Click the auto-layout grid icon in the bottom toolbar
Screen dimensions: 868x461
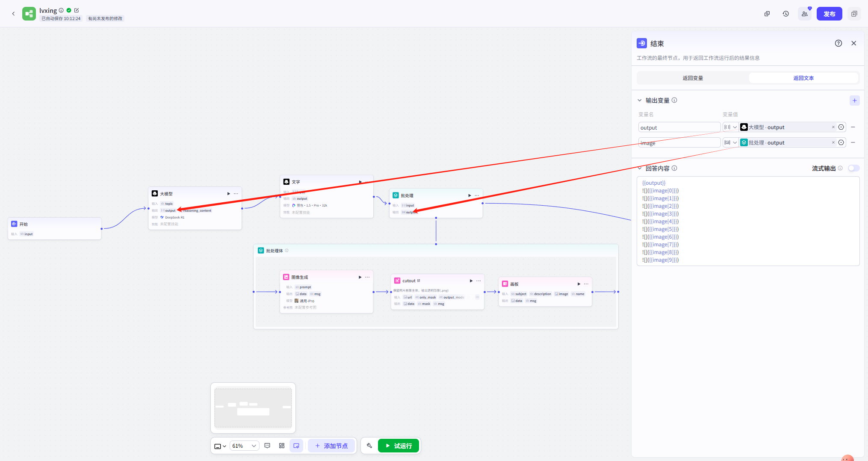click(282, 446)
